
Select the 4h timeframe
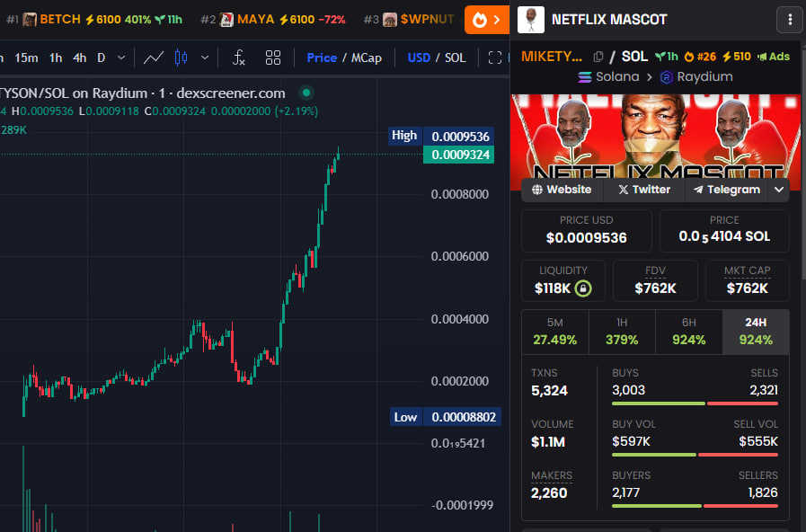[x=79, y=58]
